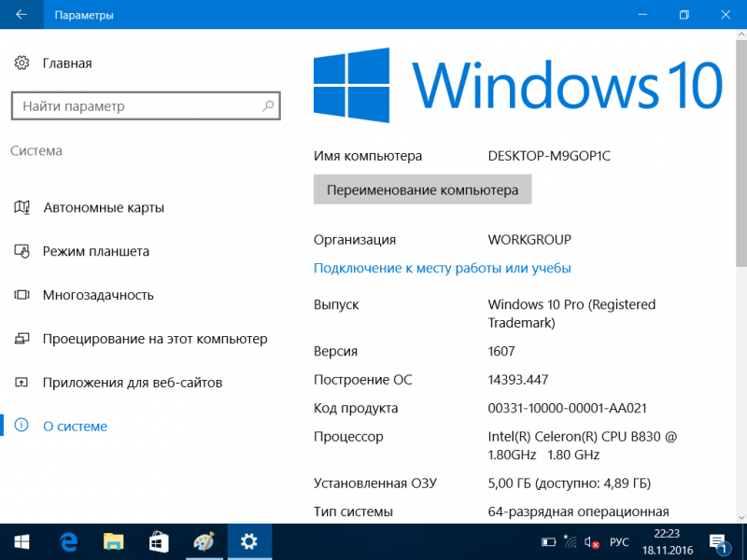Click the Система section heading
Screen dimensions: 747x560
tap(36, 151)
